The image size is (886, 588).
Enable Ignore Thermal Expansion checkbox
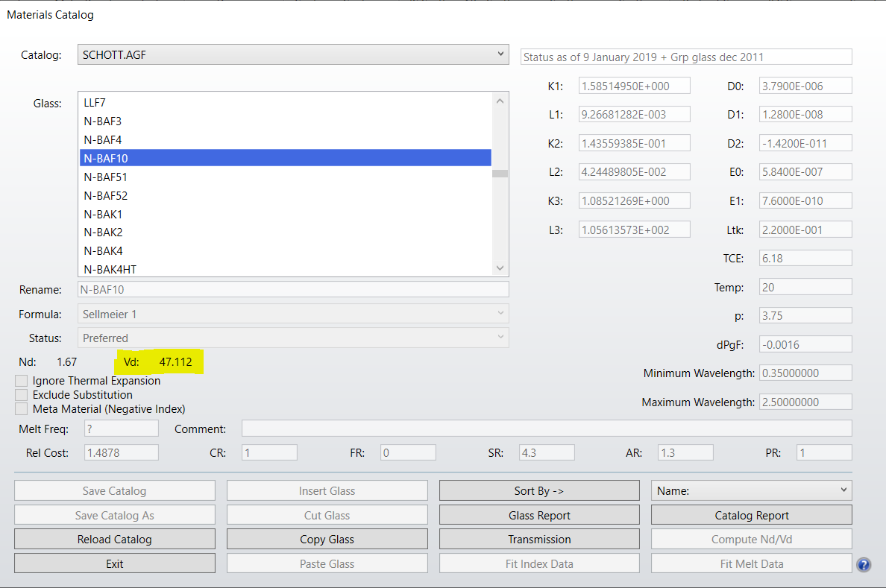pos(22,381)
